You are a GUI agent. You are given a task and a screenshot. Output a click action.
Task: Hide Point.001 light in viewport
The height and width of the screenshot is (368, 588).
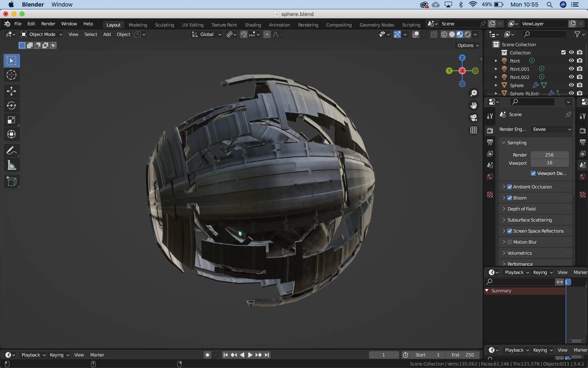572,69
